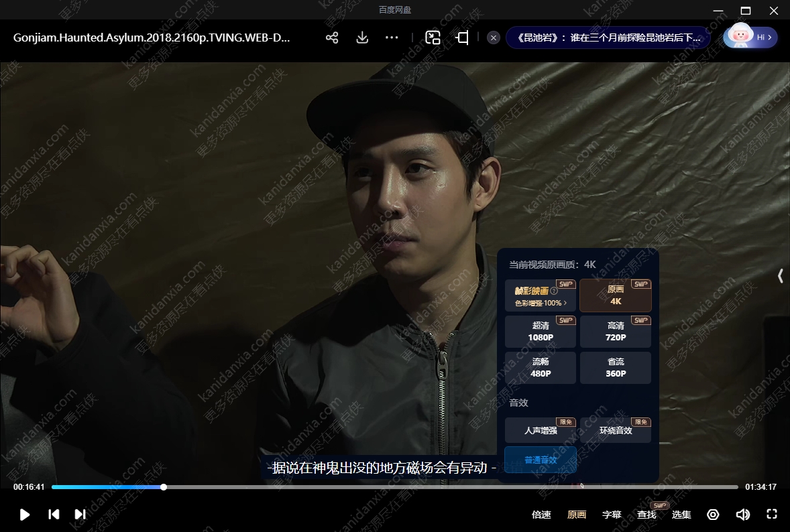Select 480P 流畅 quality
790x532 pixels.
[541, 368]
